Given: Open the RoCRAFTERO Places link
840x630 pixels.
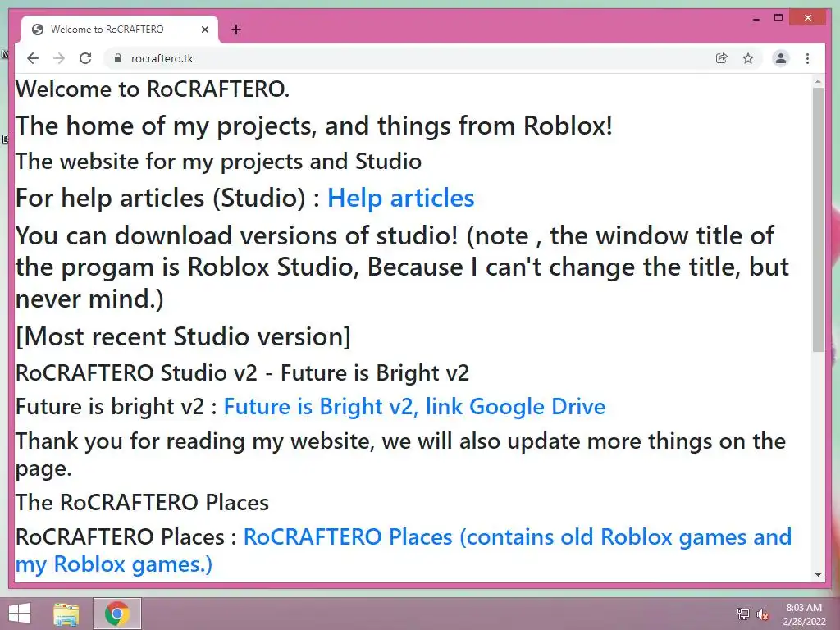Looking at the screenshot, I should pyautogui.click(x=404, y=550).
